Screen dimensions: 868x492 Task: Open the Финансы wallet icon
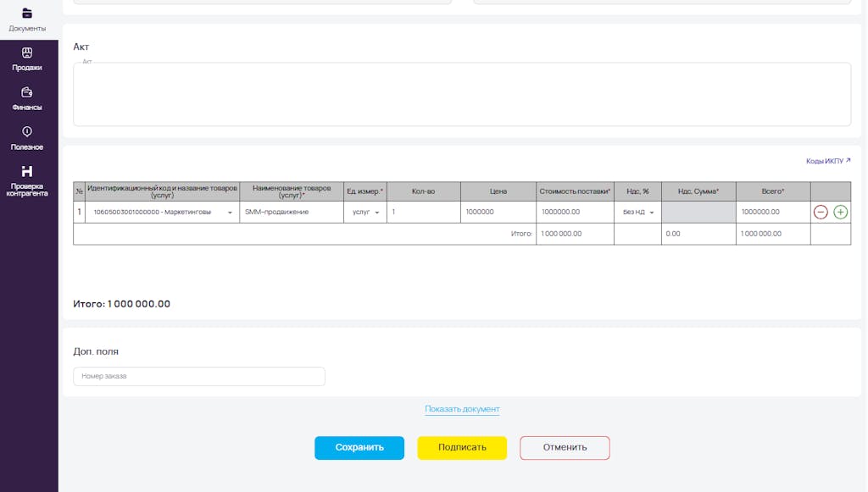(x=26, y=92)
